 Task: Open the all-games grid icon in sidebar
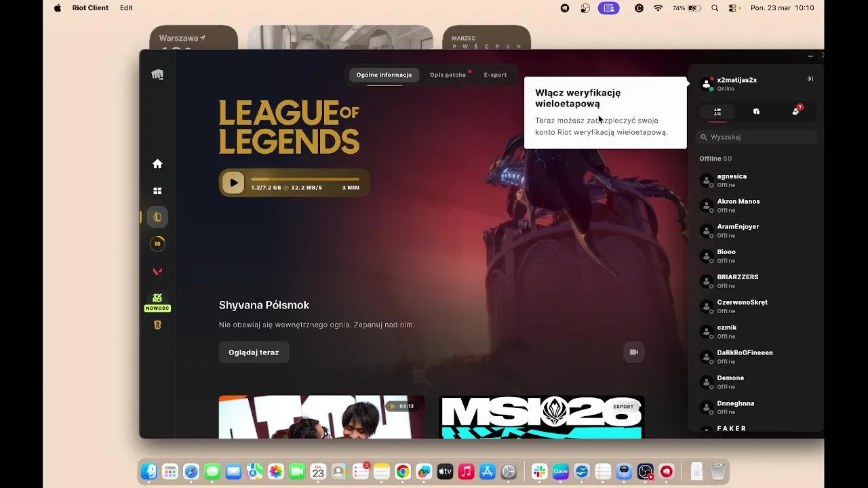pyautogui.click(x=157, y=191)
